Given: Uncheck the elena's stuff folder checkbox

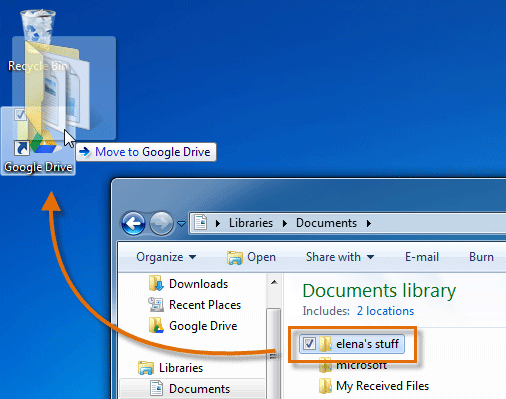Looking at the screenshot, I should pos(309,343).
